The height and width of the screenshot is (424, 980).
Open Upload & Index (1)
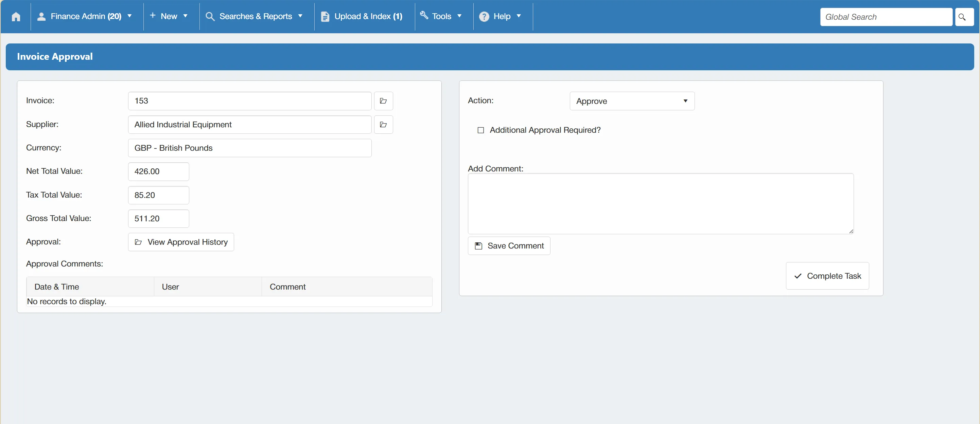362,16
